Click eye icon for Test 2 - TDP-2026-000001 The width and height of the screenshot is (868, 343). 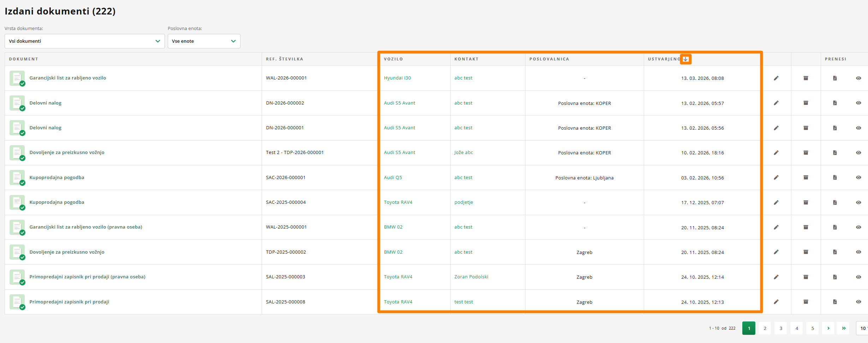(858, 153)
